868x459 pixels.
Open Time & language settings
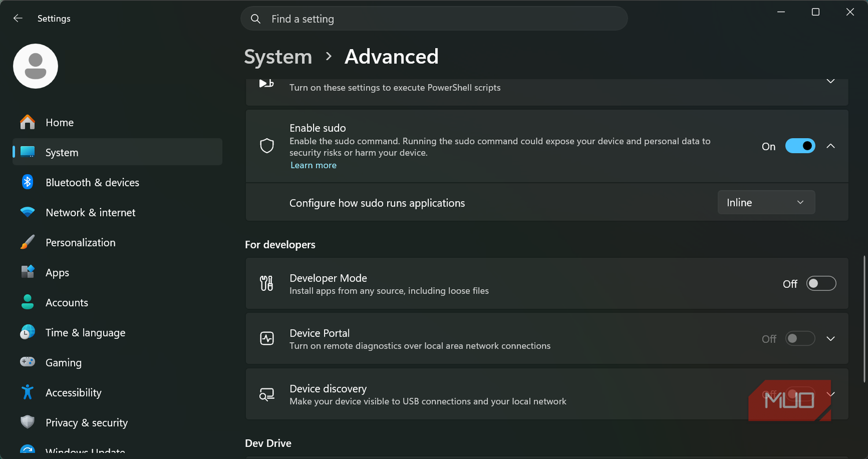(117, 332)
